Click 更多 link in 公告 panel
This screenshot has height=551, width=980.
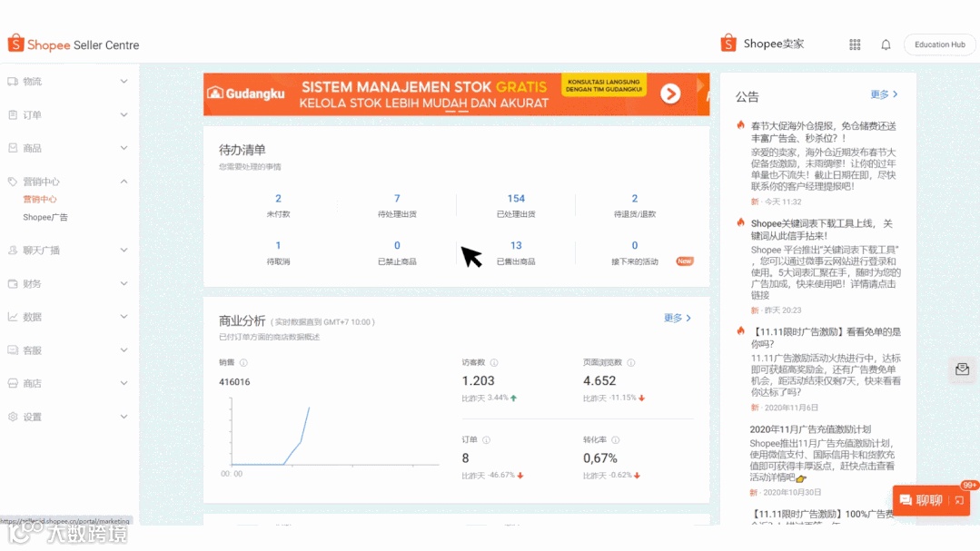(885, 94)
